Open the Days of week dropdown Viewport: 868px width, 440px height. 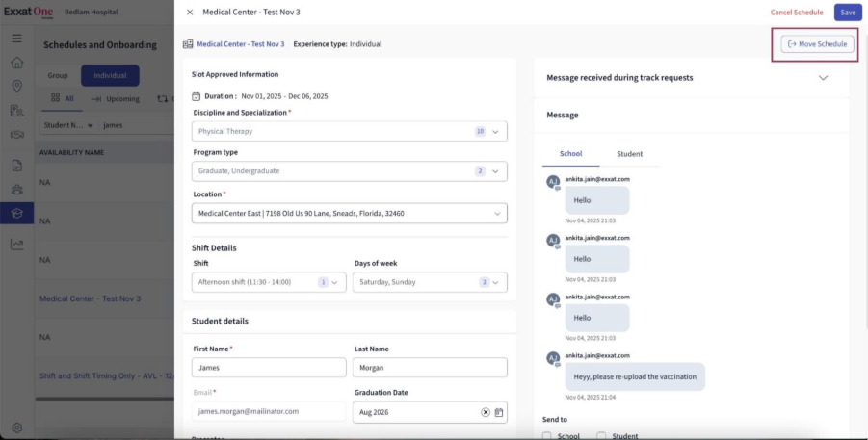pos(430,282)
